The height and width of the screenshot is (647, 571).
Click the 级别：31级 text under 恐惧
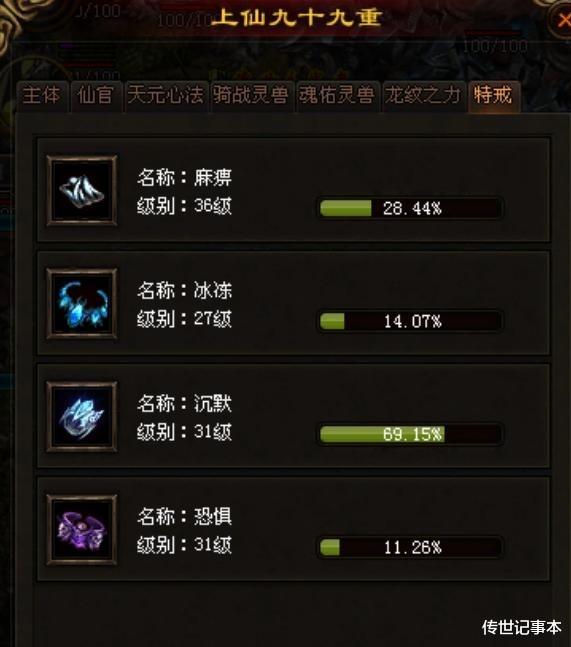pyautogui.click(x=184, y=545)
